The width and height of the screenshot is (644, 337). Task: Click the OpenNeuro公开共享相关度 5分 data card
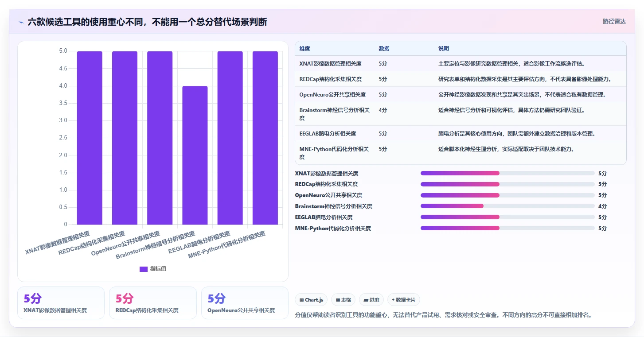click(x=245, y=303)
